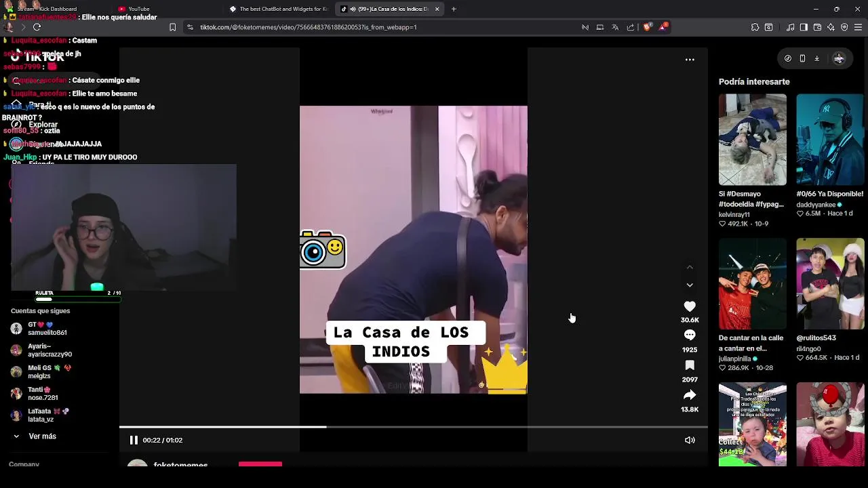Pause the video playback

click(134, 440)
